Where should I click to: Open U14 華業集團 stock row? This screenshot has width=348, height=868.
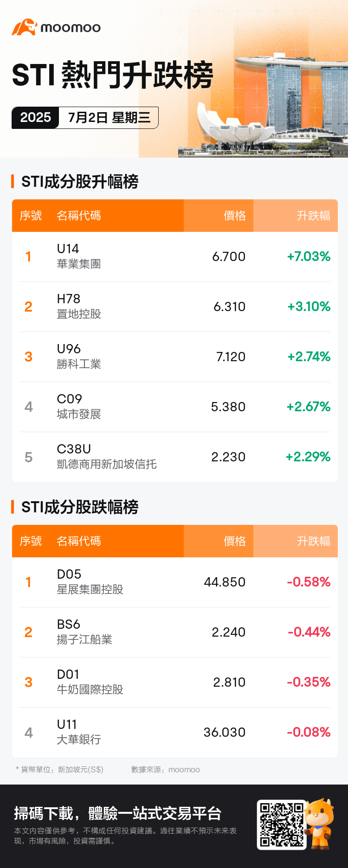(175, 256)
